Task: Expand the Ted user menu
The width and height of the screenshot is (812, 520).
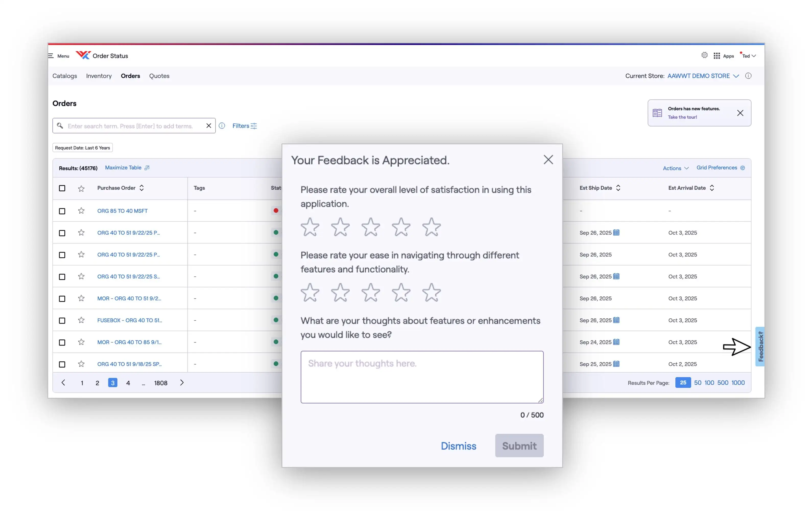Action: pos(749,56)
